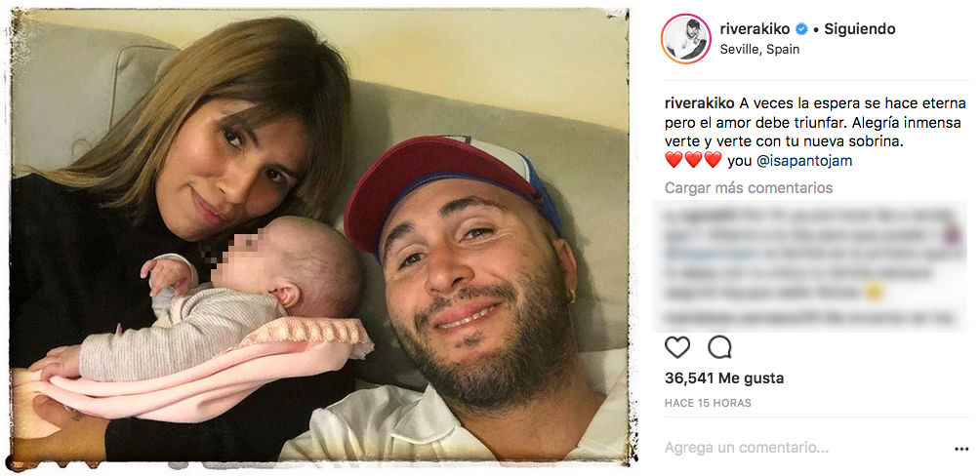Viewport: 980px width, 476px height.
Task: Open the Seville, Spain location link
Action: click(x=759, y=49)
